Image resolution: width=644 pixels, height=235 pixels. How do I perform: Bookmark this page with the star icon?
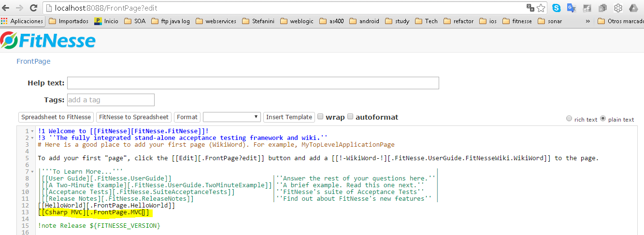tap(541, 8)
